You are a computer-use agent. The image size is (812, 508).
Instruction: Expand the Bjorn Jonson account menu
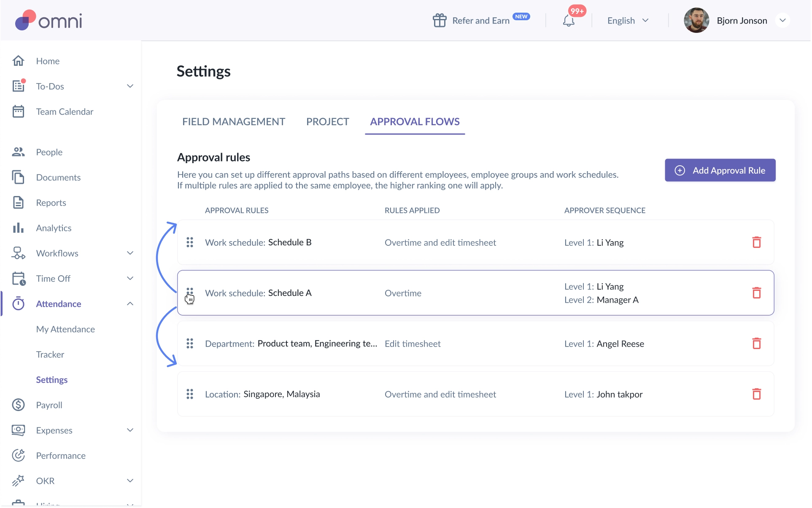(x=782, y=21)
